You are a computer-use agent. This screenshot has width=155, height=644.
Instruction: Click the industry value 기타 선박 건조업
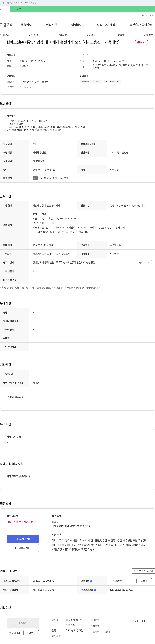pyautogui.click(x=75, y=630)
